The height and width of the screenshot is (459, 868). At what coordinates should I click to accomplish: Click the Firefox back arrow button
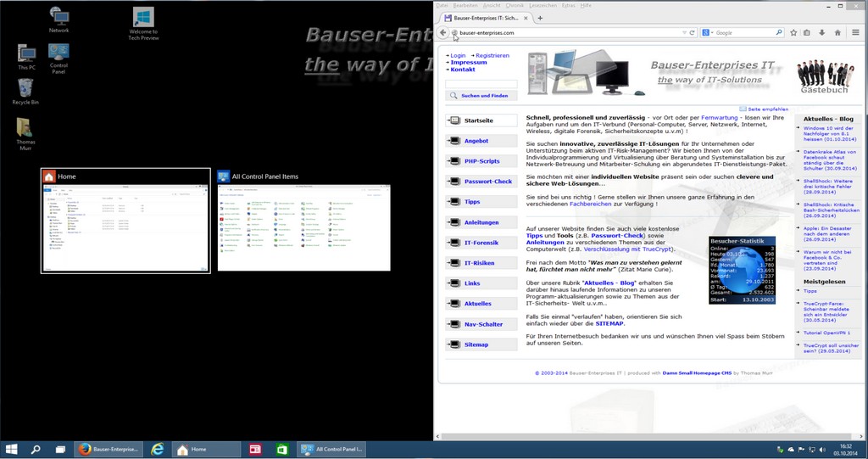pos(442,33)
